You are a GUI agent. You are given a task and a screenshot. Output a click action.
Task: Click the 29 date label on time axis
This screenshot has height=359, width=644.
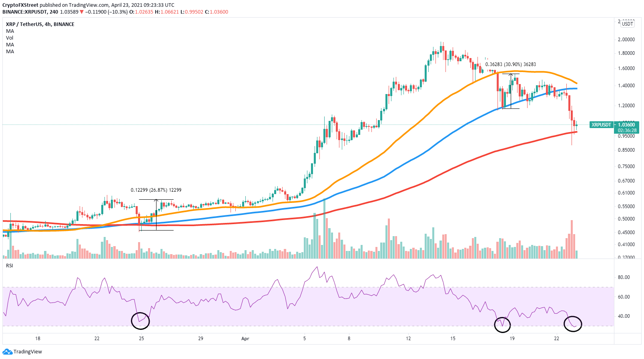click(201, 339)
